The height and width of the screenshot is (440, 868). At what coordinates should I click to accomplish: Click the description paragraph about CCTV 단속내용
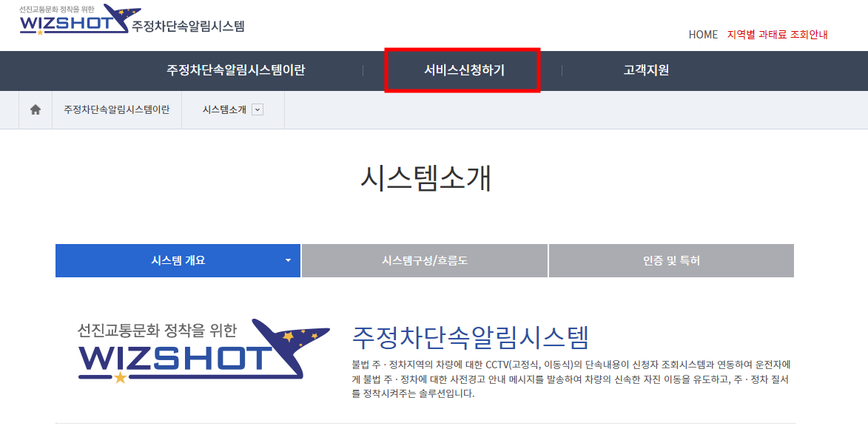point(571,379)
